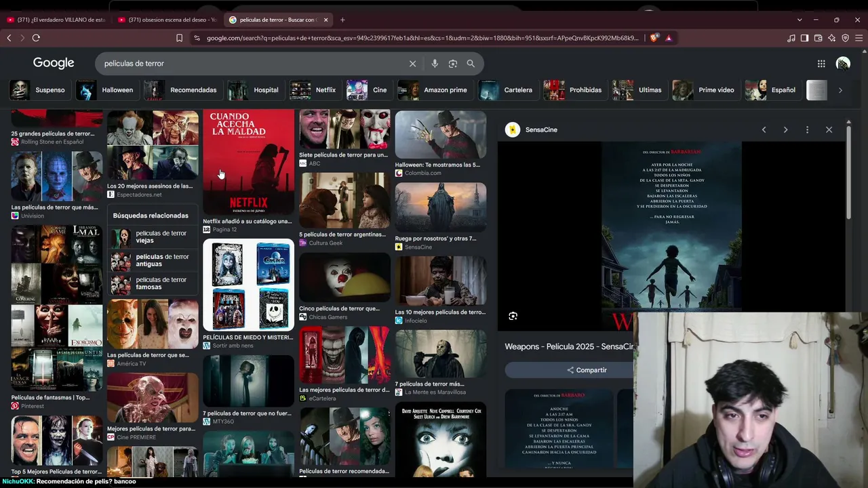This screenshot has width=868, height=488.
Task: Switch to the 'obsesion escena del deseo' tab
Action: click(x=167, y=20)
